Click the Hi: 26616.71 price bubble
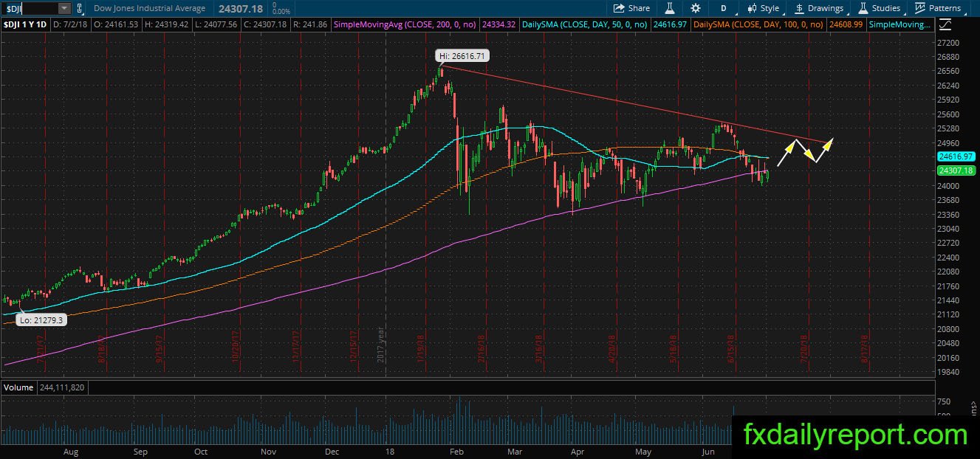 coord(462,56)
